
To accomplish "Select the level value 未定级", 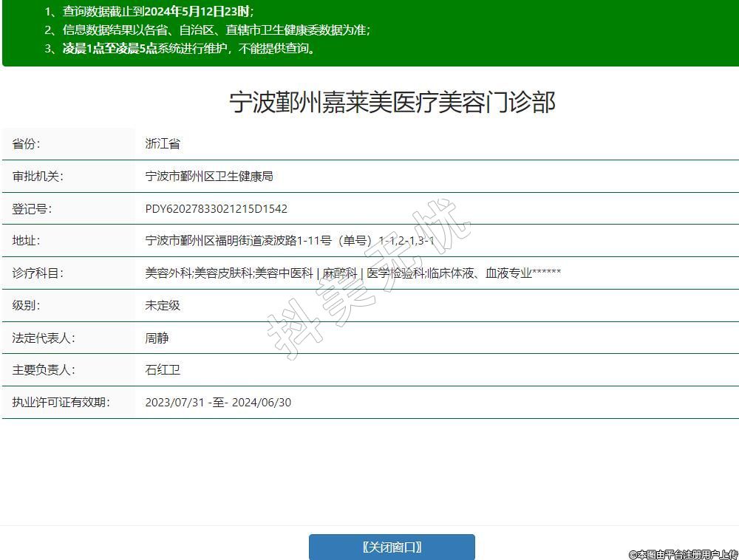I will point(163,305).
